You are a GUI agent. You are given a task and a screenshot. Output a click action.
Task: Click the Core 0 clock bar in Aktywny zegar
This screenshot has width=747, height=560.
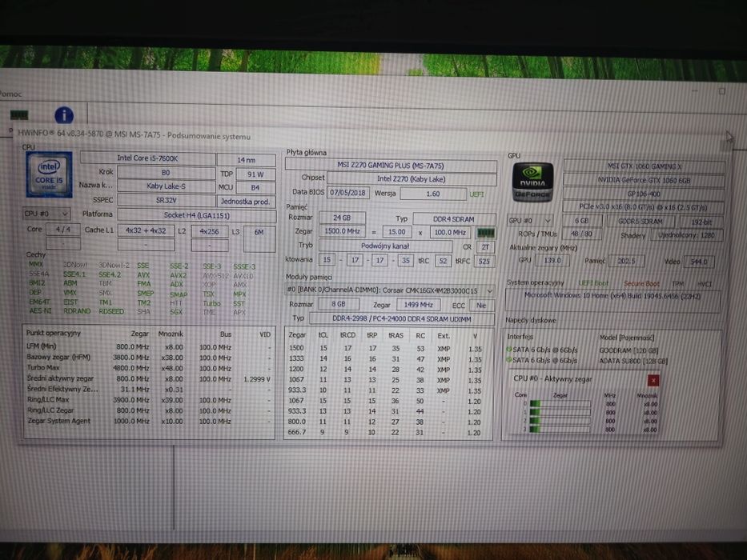pyautogui.click(x=560, y=404)
